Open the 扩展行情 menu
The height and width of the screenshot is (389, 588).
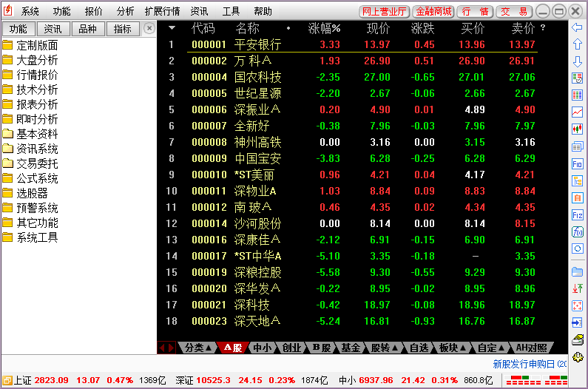pos(162,11)
